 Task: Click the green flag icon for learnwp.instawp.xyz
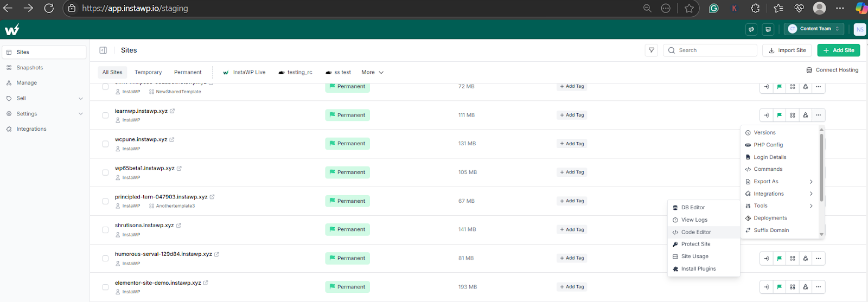point(779,115)
